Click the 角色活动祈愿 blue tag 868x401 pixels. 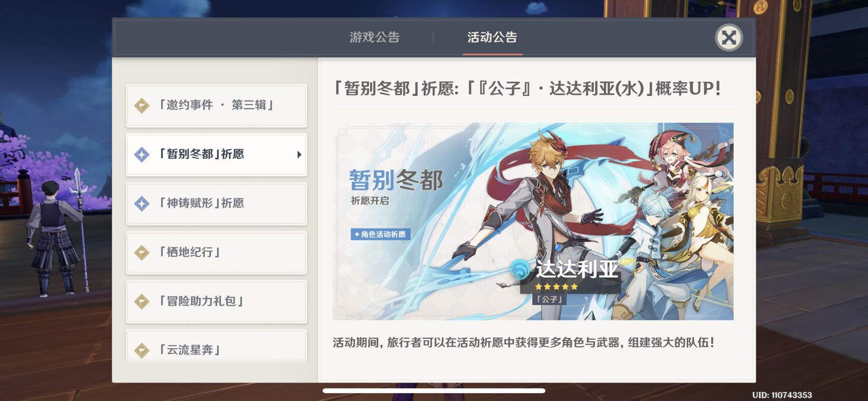[381, 234]
